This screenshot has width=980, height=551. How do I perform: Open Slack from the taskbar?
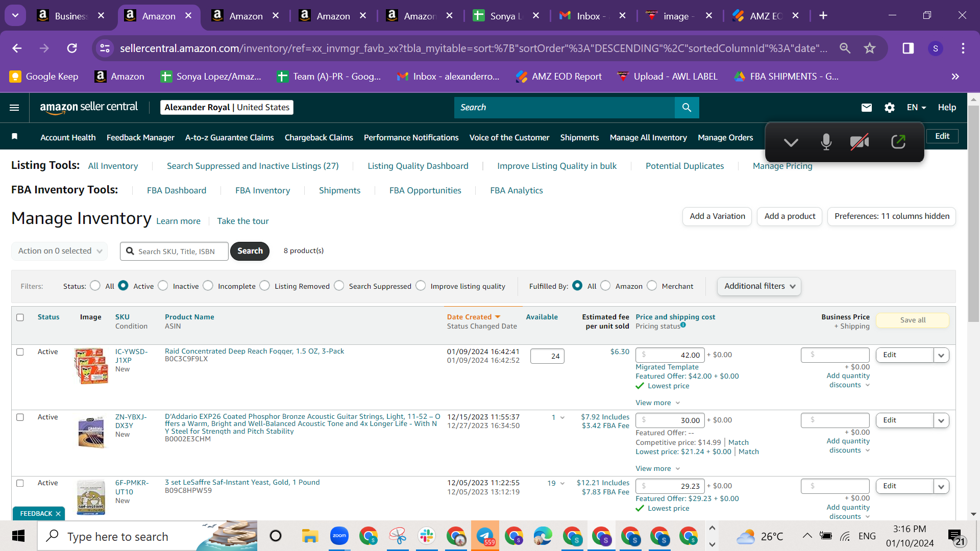pos(427,536)
